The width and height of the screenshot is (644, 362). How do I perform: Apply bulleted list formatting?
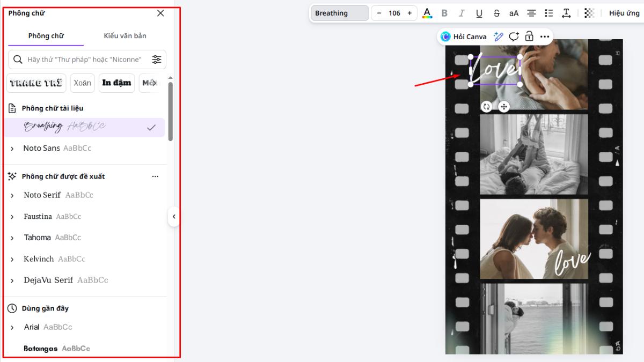pyautogui.click(x=548, y=13)
